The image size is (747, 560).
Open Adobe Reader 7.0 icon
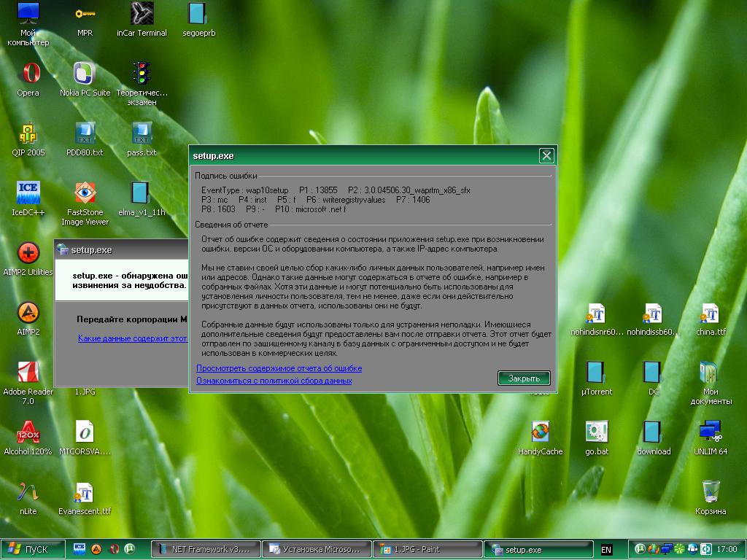(x=28, y=373)
